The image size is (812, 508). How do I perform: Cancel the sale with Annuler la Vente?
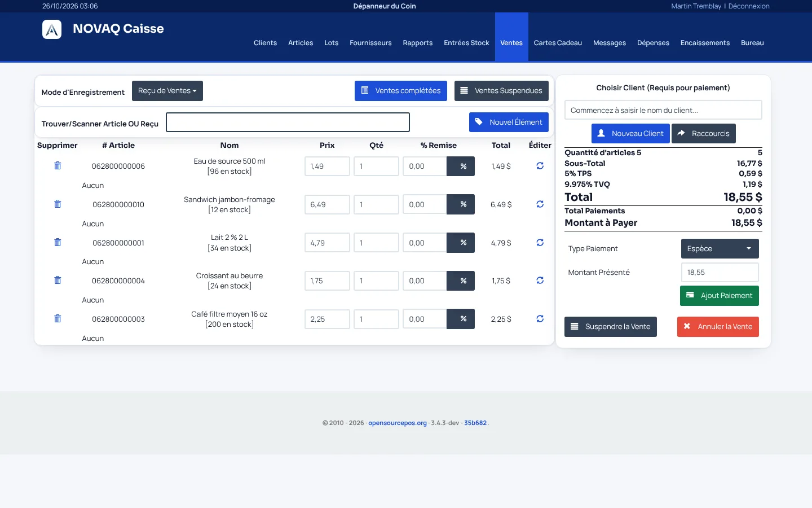tap(718, 327)
